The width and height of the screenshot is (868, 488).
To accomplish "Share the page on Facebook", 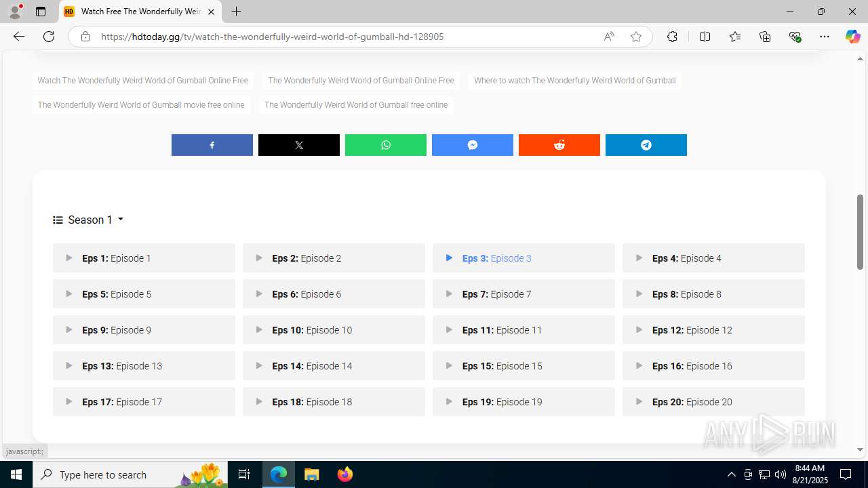I will tap(212, 145).
